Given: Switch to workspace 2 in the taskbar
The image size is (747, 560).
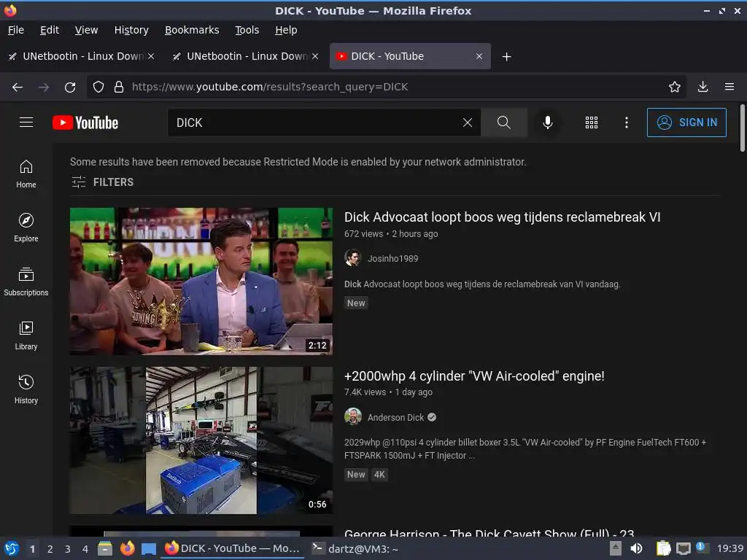Looking at the screenshot, I should pos(50,549).
